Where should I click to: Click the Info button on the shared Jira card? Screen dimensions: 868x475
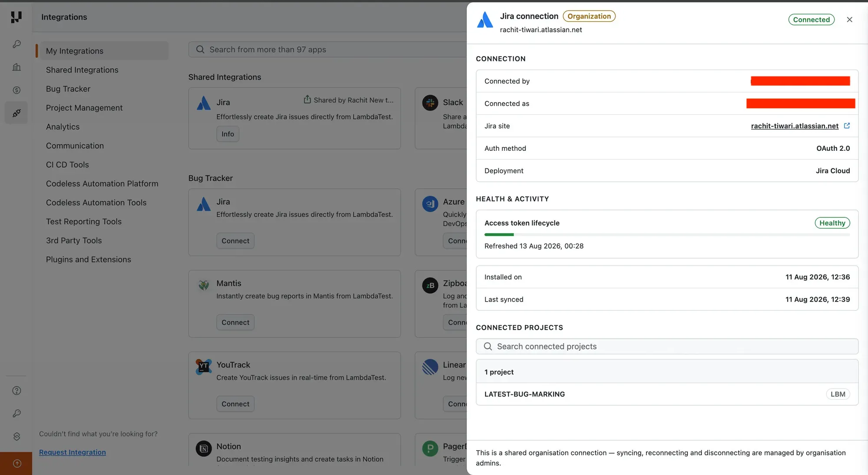click(x=228, y=134)
